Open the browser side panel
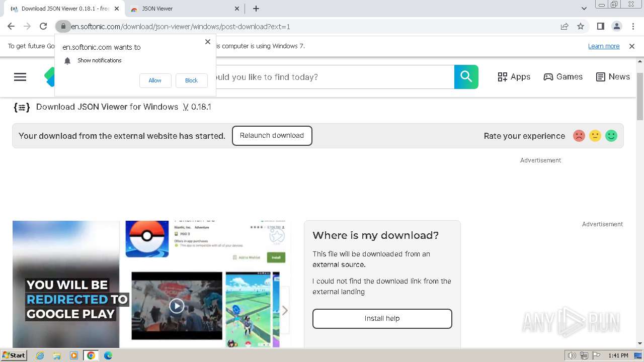Viewport: 644px width, 362px height. [600, 26]
